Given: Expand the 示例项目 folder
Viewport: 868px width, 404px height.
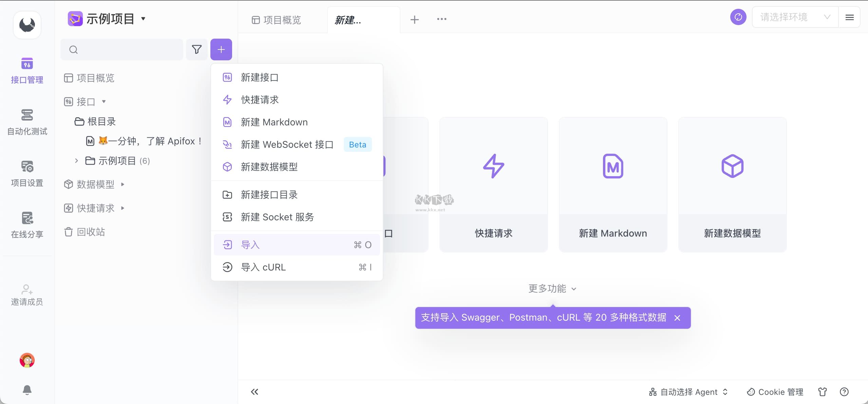Looking at the screenshot, I should click(x=76, y=161).
